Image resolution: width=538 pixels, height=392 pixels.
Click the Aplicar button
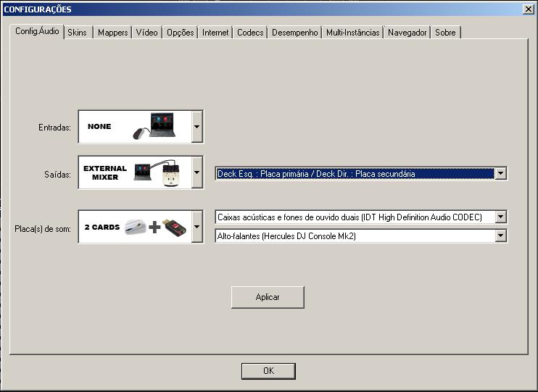(x=268, y=297)
